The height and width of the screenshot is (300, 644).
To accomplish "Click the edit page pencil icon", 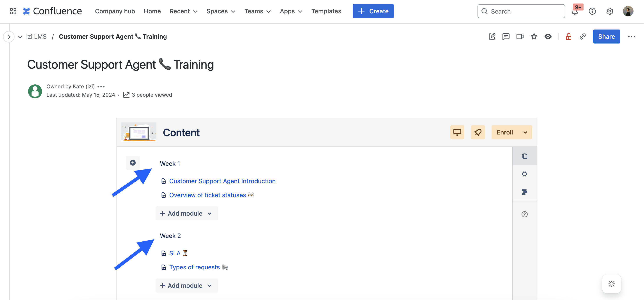I will pos(492,37).
